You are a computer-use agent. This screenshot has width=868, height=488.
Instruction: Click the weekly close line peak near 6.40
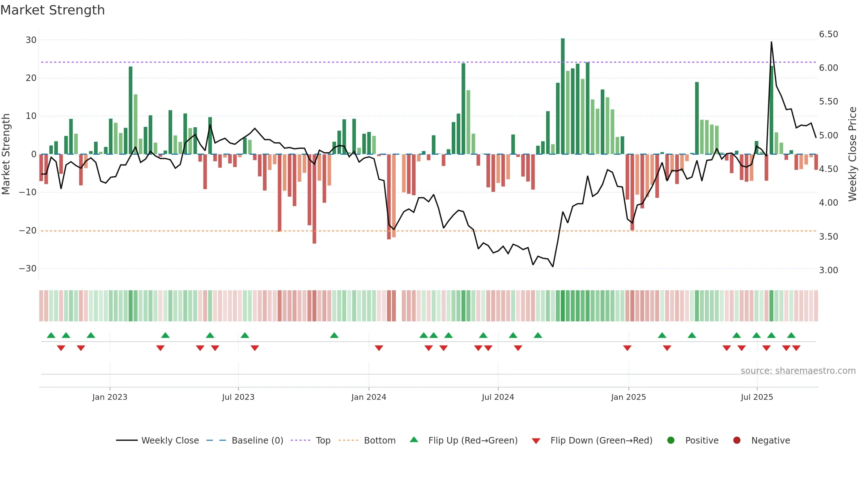click(x=771, y=42)
